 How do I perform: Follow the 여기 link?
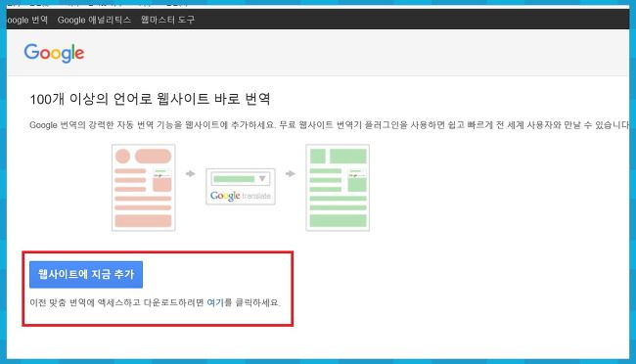pyautogui.click(x=215, y=302)
